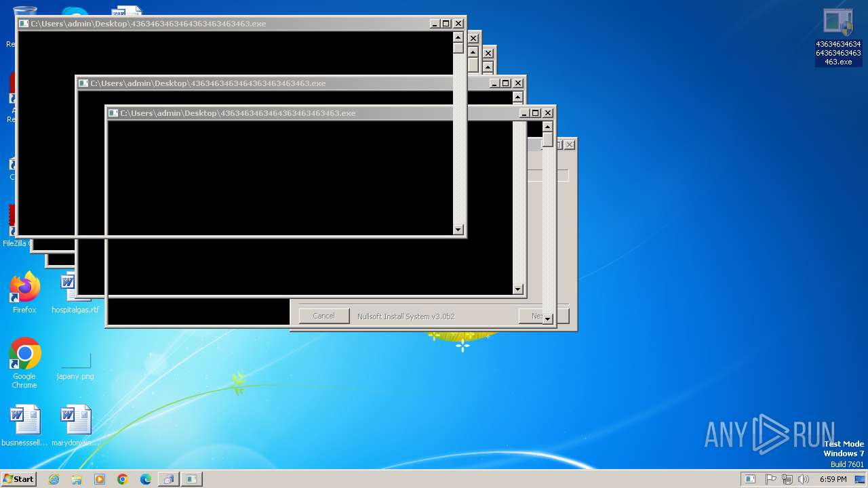Click scroll-up arrow of the back-left console
This screenshot has width=868, height=488.
[458, 37]
